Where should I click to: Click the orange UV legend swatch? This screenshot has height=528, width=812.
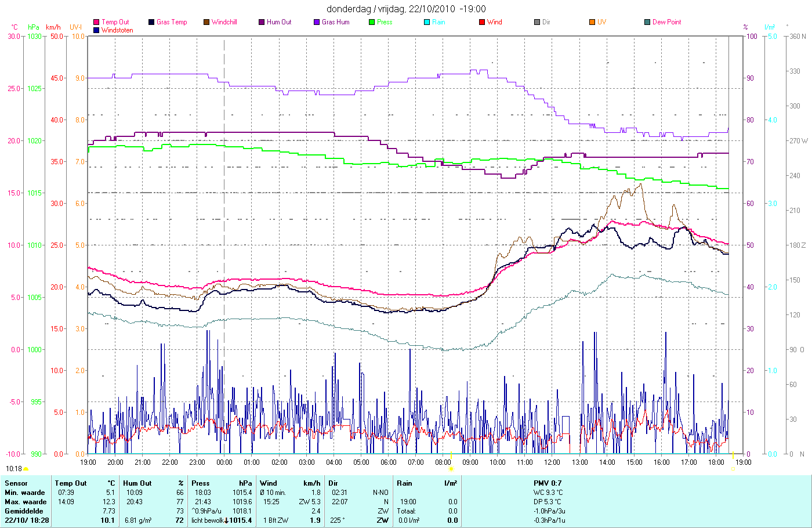pos(592,22)
